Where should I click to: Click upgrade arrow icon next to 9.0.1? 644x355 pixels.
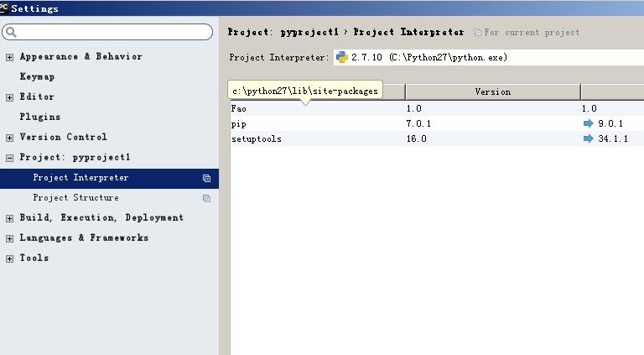(589, 123)
